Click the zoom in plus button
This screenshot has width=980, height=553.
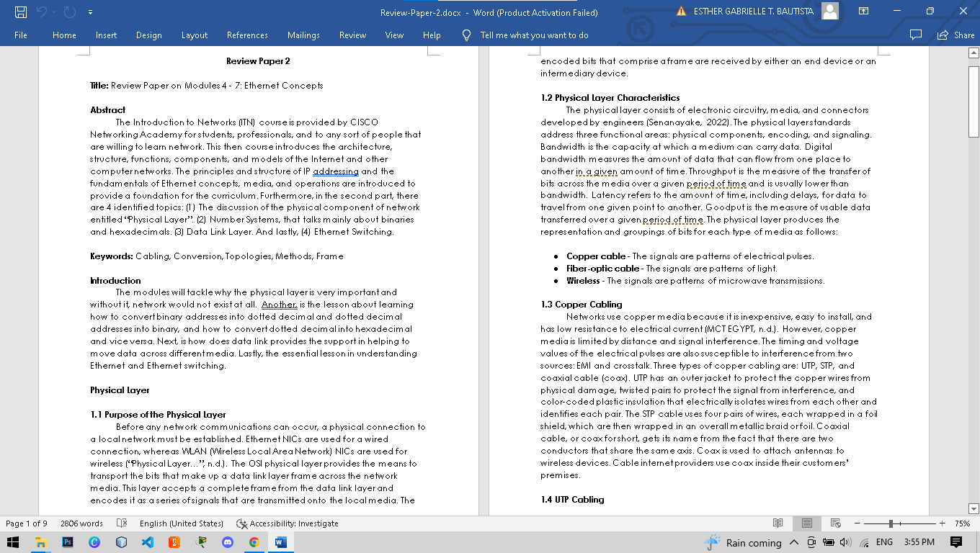click(x=942, y=523)
